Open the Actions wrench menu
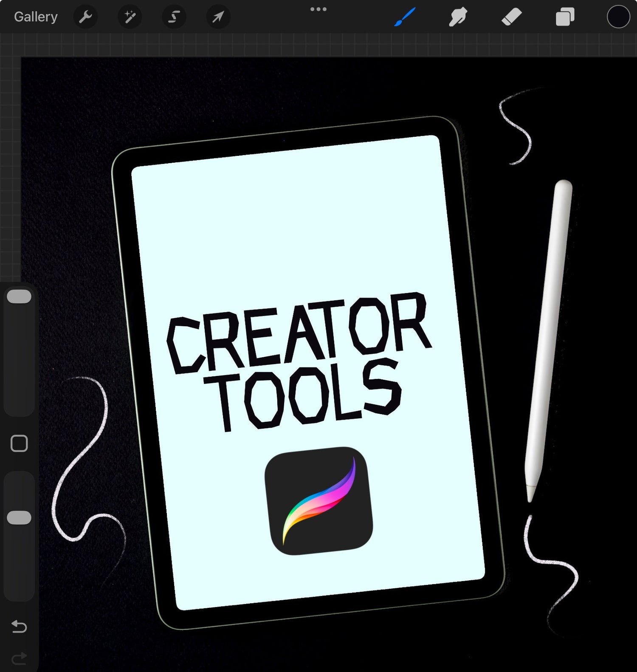Viewport: 637px width, 672px height. click(x=85, y=17)
